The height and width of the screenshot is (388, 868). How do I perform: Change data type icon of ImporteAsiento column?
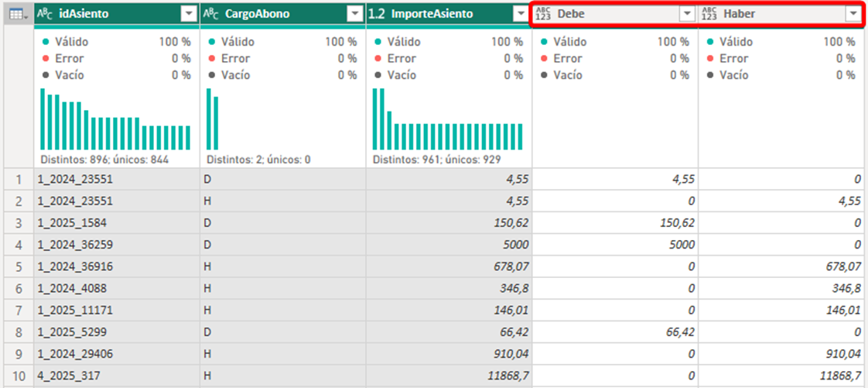click(378, 14)
